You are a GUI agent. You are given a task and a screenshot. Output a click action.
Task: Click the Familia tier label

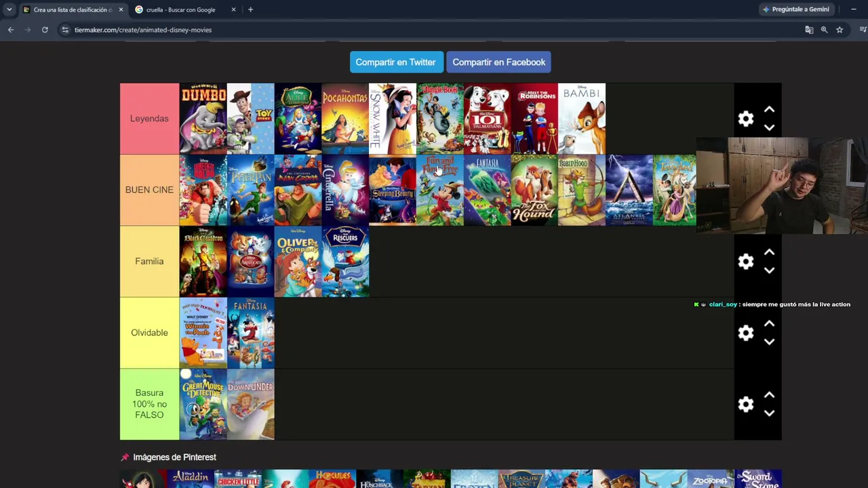click(149, 262)
